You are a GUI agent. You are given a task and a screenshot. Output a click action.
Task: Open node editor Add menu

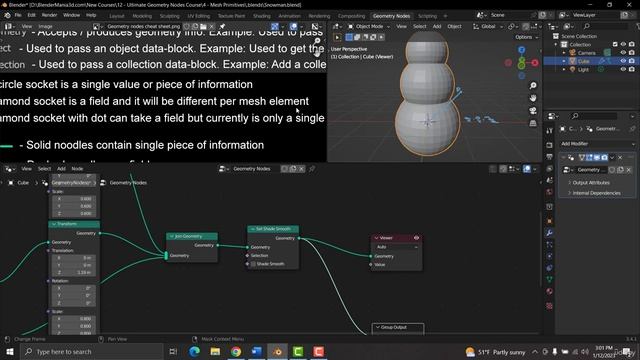[61, 169]
